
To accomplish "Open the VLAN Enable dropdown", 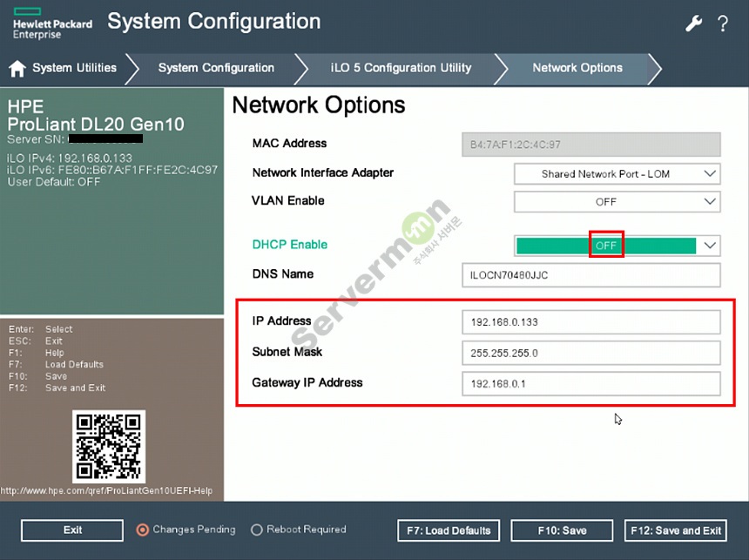I will pyautogui.click(x=617, y=202).
